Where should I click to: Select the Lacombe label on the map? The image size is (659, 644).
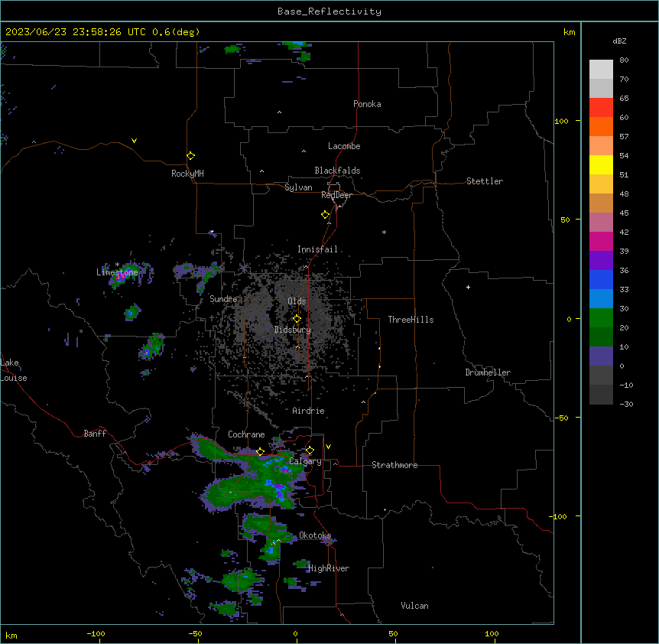pos(344,146)
